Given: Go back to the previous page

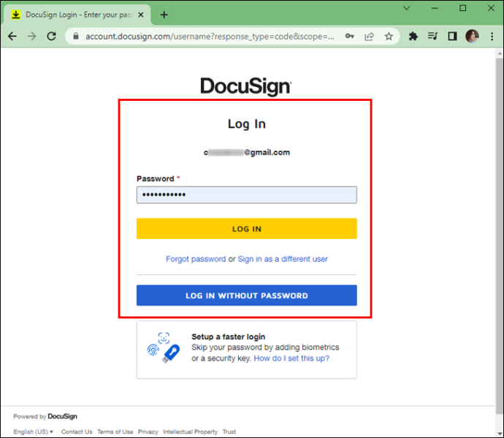Looking at the screenshot, I should pos(12,37).
